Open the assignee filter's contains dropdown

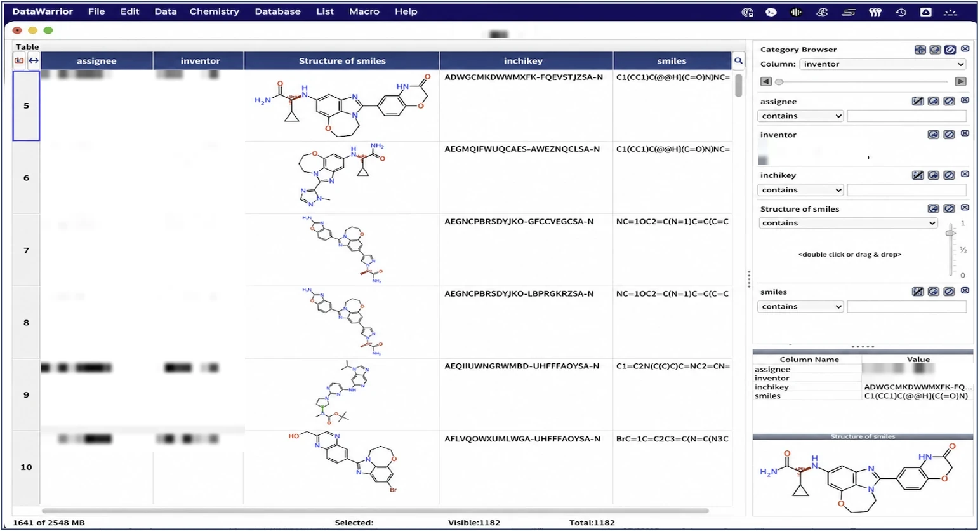pyautogui.click(x=800, y=116)
